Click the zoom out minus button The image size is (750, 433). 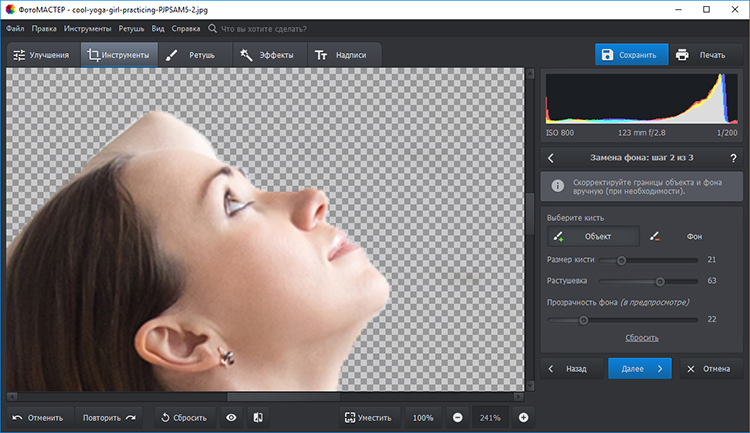[x=457, y=417]
